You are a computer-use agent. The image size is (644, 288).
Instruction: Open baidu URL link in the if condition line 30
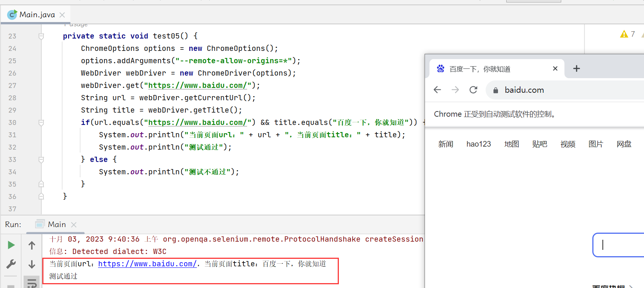pos(197,123)
